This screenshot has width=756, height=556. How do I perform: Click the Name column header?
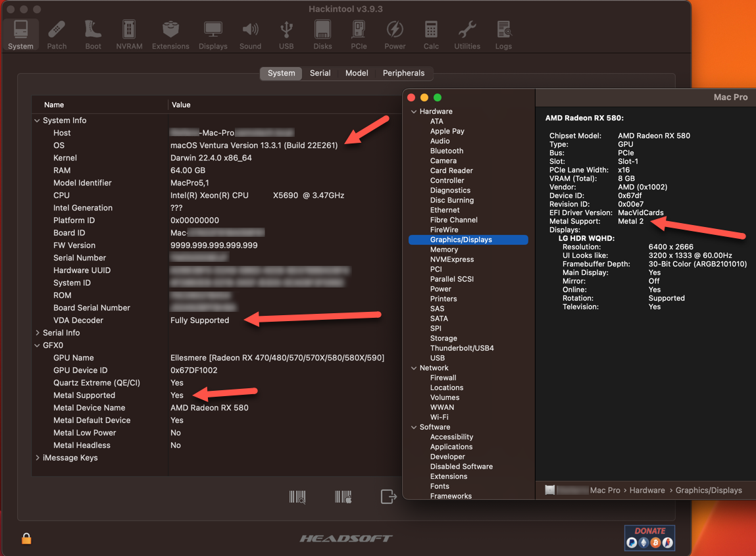click(x=99, y=105)
